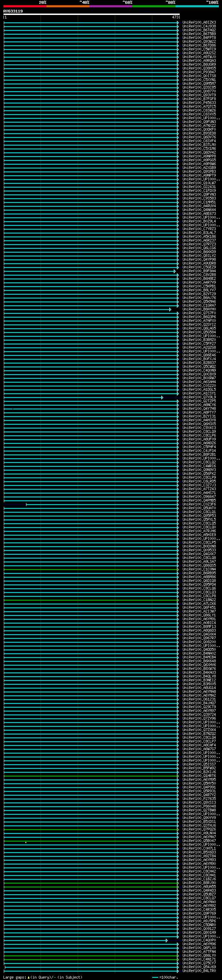Select label UniRef100_Q86E46
222x980 pixels.
pyautogui.click(x=199, y=355)
